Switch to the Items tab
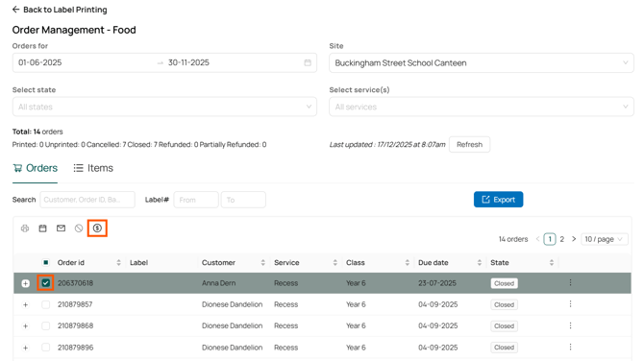 pos(93,168)
